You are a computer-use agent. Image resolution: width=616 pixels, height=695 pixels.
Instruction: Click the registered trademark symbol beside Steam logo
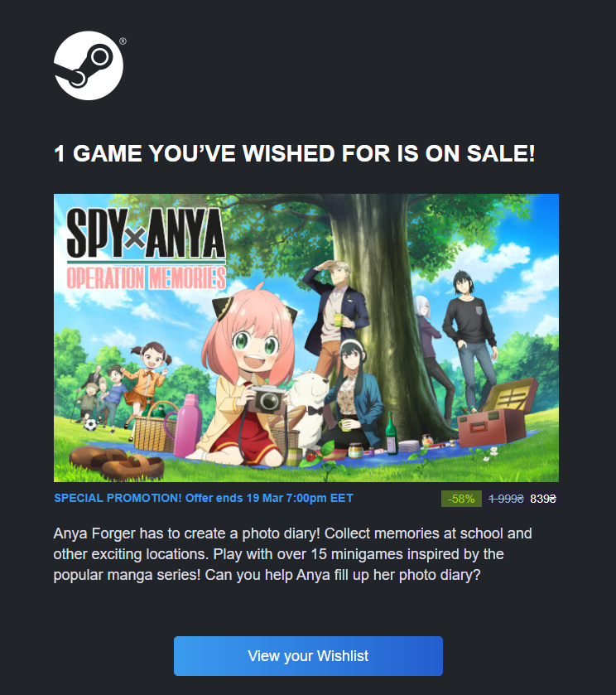[123, 41]
